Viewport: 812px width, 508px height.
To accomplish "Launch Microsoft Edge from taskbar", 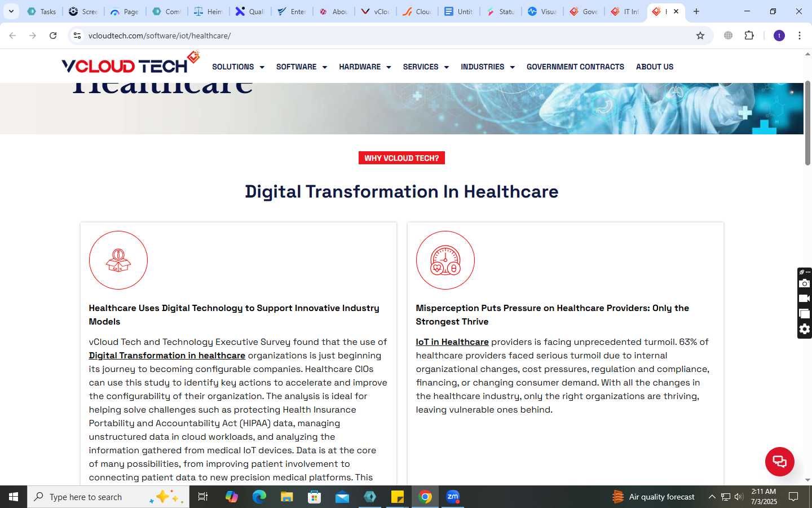I will pos(259,497).
